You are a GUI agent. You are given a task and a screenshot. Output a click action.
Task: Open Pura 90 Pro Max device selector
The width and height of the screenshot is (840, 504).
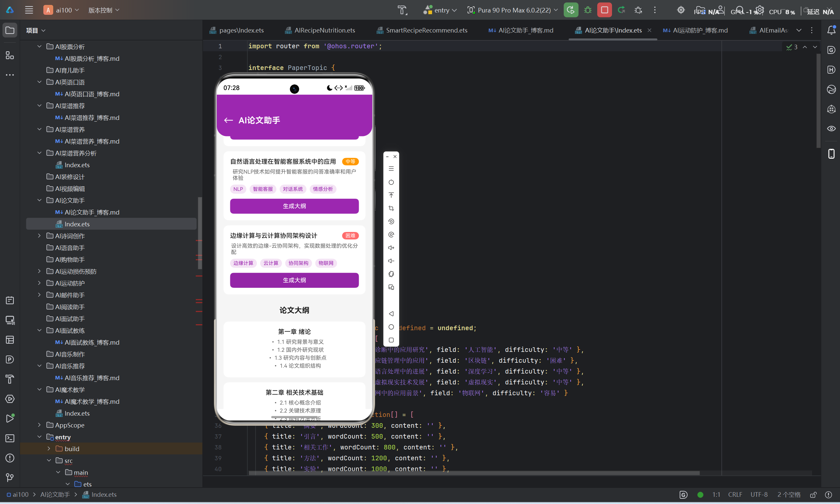click(x=513, y=10)
